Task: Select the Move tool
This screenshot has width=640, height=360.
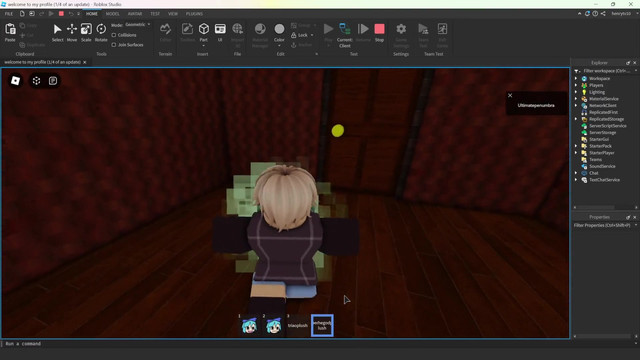Action: pyautogui.click(x=72, y=33)
